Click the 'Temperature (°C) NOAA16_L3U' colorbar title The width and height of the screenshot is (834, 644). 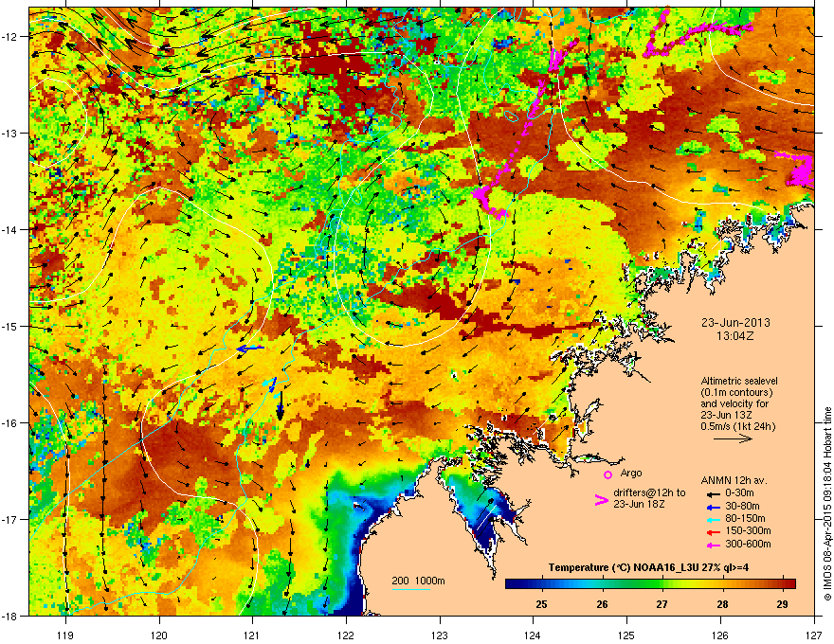coord(623,567)
